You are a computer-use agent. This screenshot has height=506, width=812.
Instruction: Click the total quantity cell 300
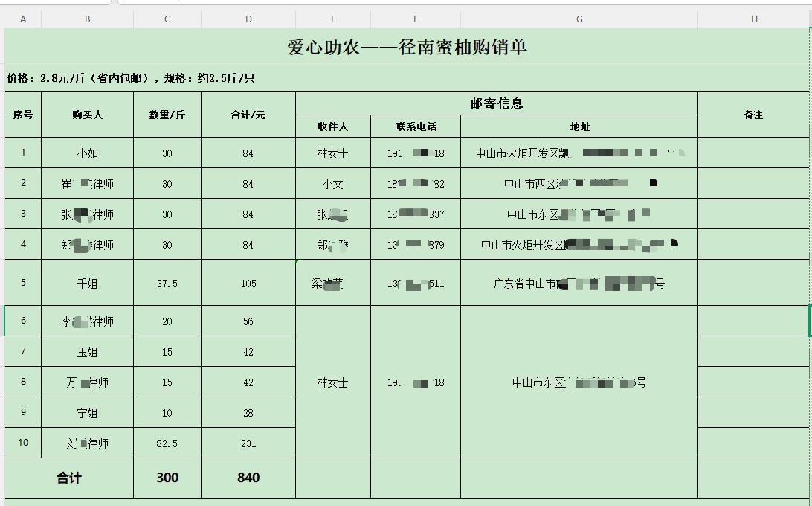pyautogui.click(x=167, y=478)
